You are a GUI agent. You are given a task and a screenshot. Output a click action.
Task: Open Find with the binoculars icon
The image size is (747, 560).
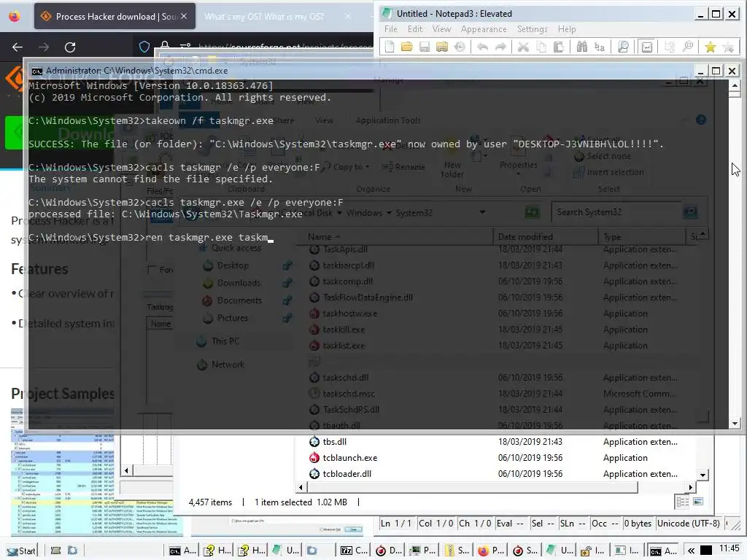point(581,47)
